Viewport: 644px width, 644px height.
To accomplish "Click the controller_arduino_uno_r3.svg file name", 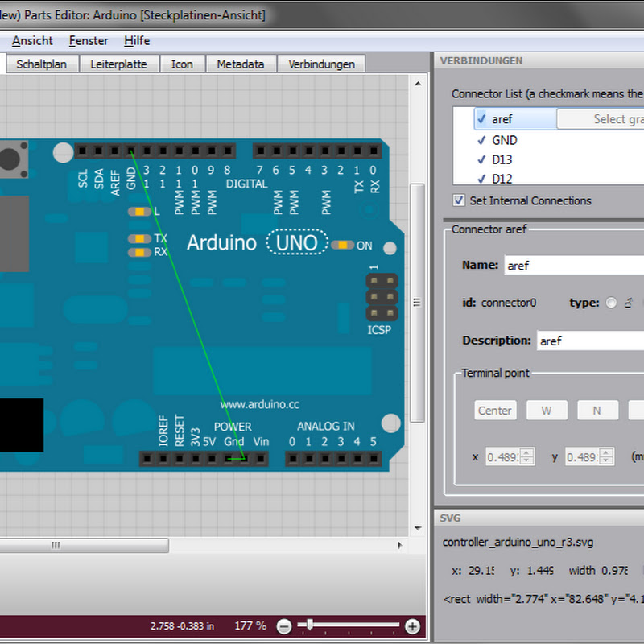I will pyautogui.click(x=518, y=542).
